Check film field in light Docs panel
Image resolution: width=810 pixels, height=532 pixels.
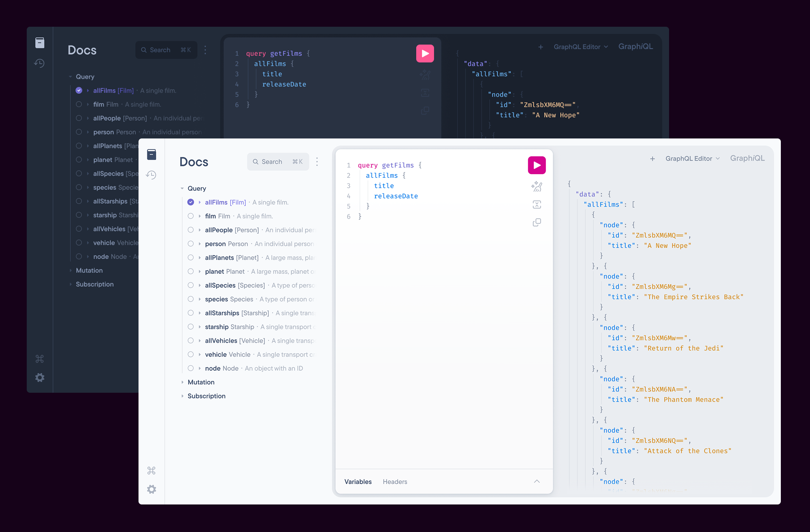pos(191,216)
